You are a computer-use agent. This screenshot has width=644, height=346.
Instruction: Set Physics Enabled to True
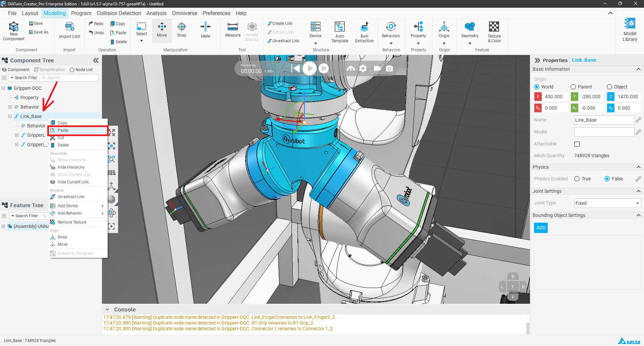pyautogui.click(x=577, y=179)
